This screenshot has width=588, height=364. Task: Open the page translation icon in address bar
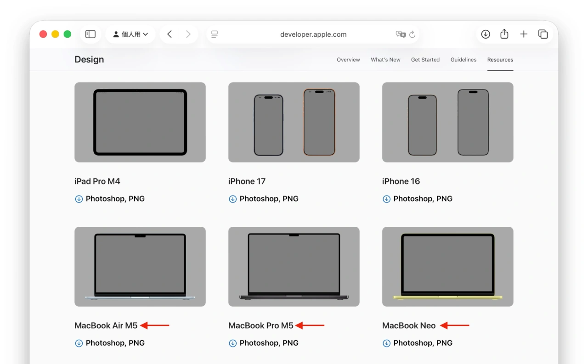[401, 34]
